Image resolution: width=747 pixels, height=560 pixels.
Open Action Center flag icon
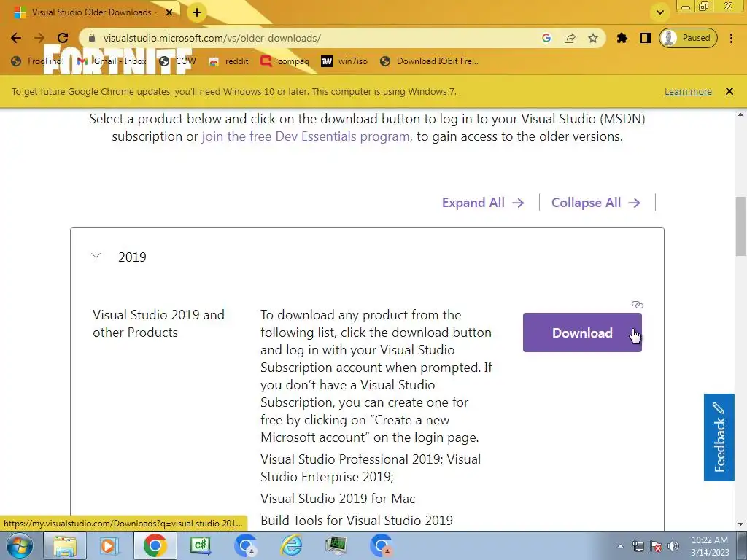656,546
